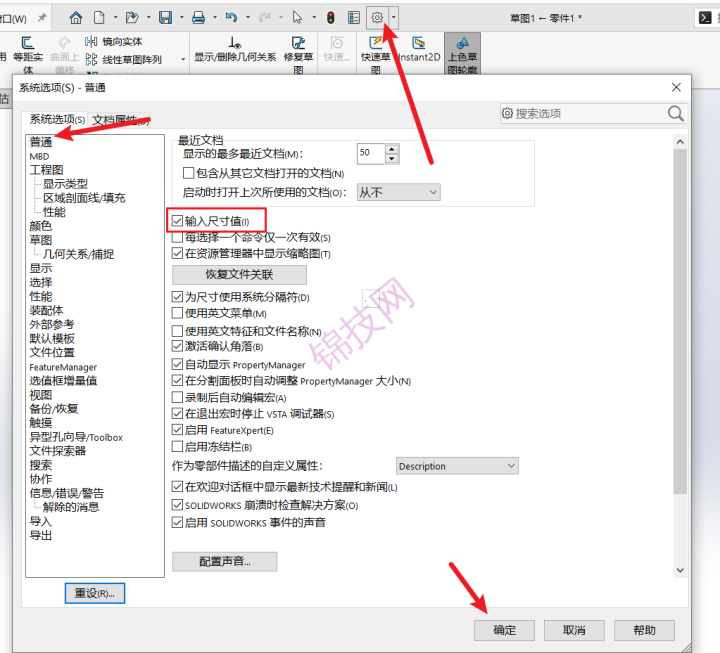Open the Description custom property dropdown
The image size is (720, 653).
click(457, 466)
